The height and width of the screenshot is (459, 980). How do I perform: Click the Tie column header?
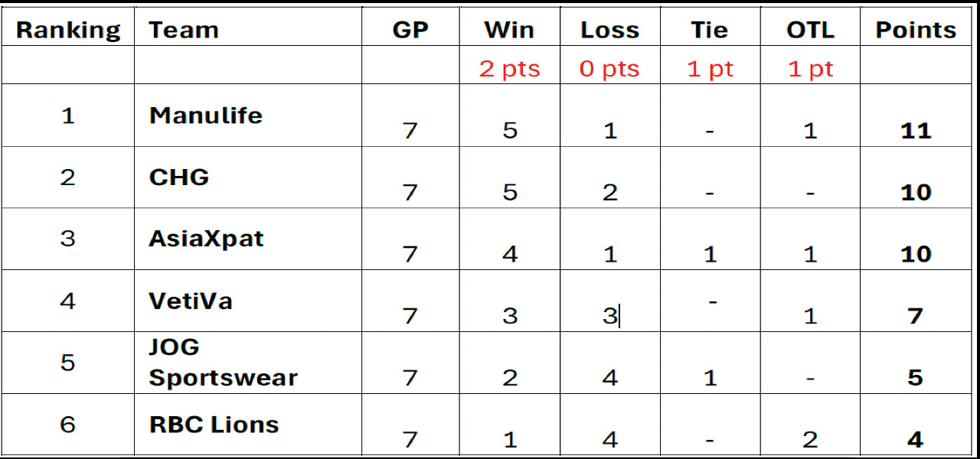tap(710, 31)
